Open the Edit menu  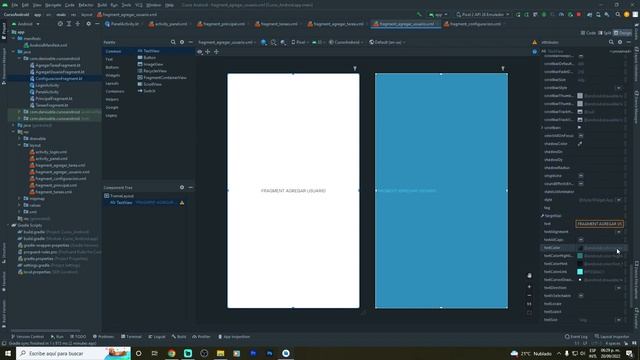point(25,5)
